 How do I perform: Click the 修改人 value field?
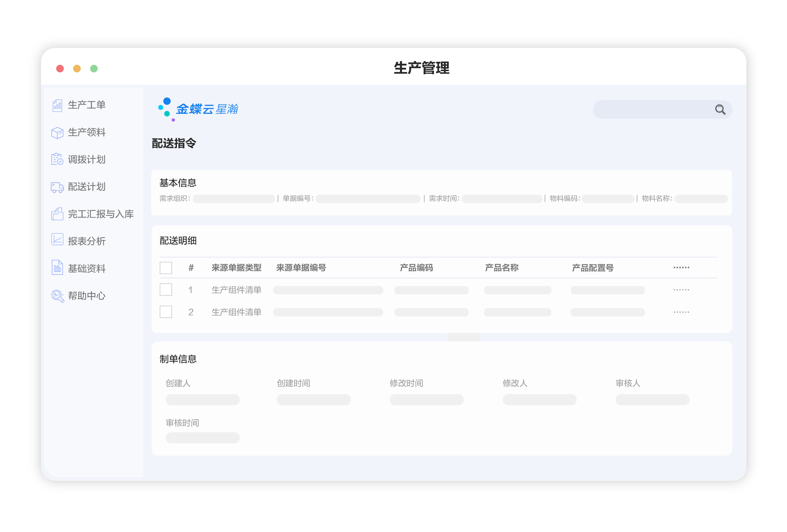tap(540, 400)
